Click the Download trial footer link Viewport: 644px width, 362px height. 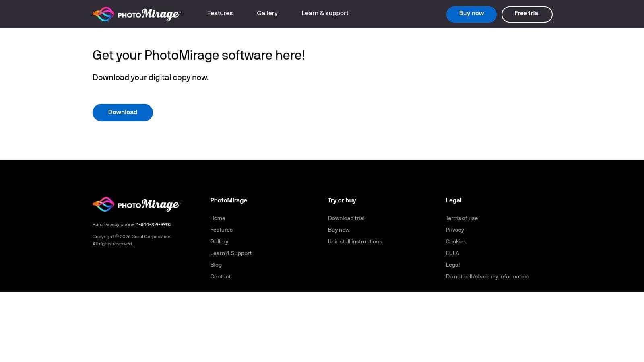click(346, 218)
